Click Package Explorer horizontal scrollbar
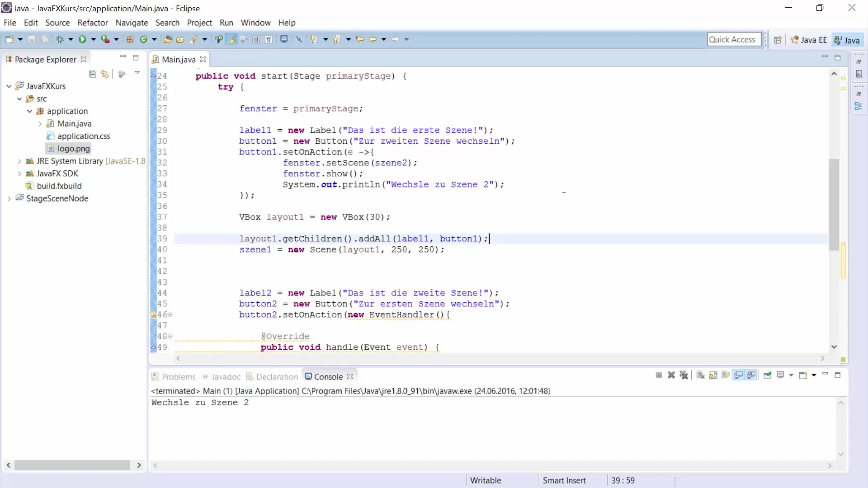868x488 pixels. (x=72, y=465)
